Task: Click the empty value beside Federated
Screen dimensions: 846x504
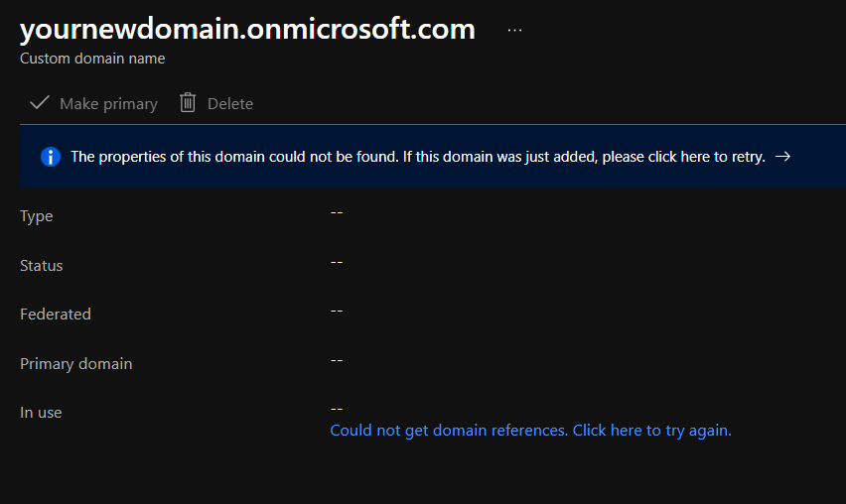Action: click(337, 311)
